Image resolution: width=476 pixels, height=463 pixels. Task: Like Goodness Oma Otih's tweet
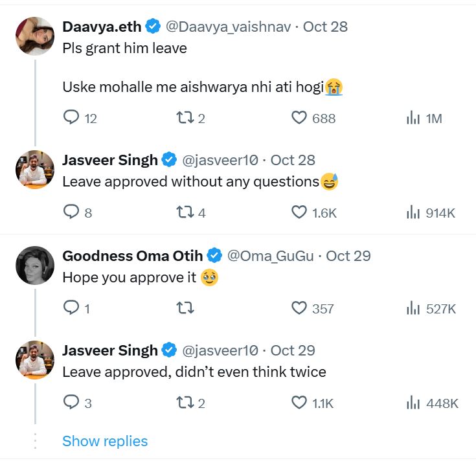pos(299,308)
